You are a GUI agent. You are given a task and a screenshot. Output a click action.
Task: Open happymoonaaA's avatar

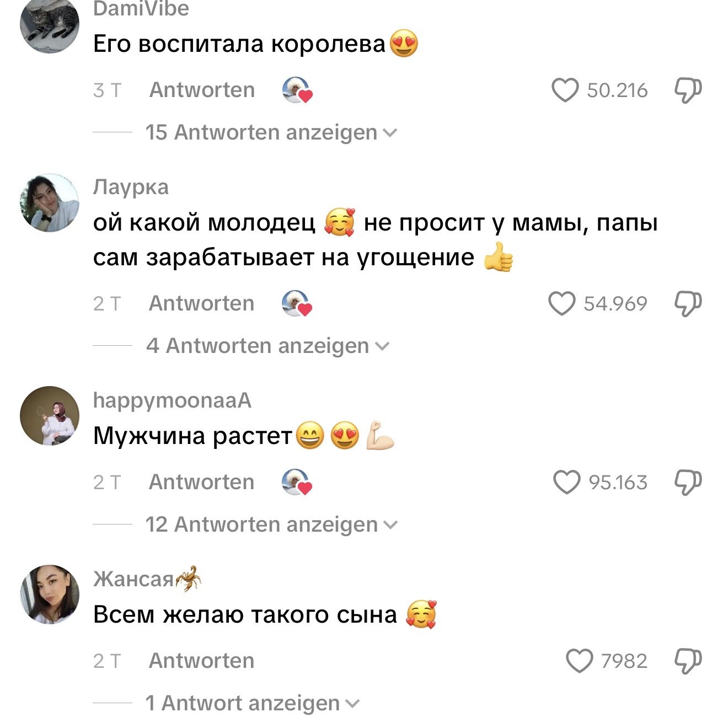point(50,416)
